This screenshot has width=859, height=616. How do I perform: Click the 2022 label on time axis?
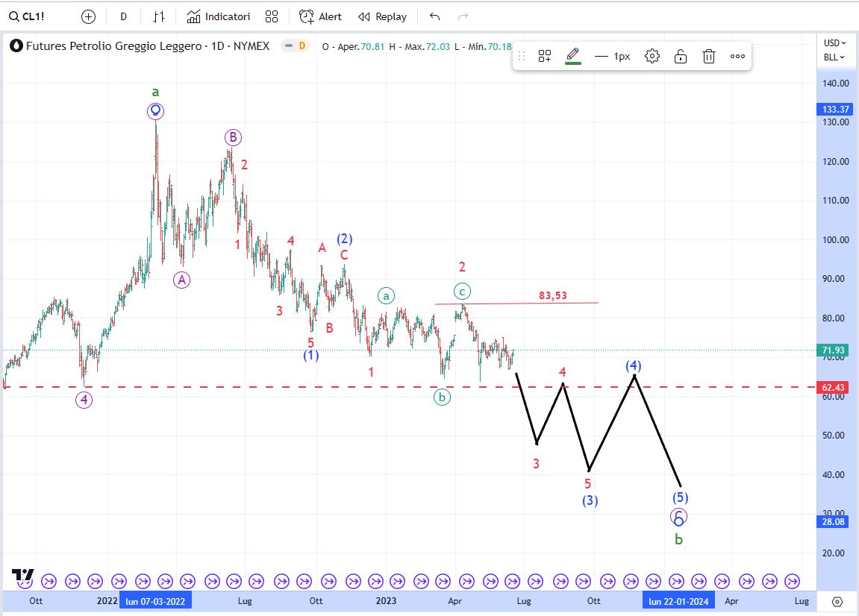[x=107, y=600]
